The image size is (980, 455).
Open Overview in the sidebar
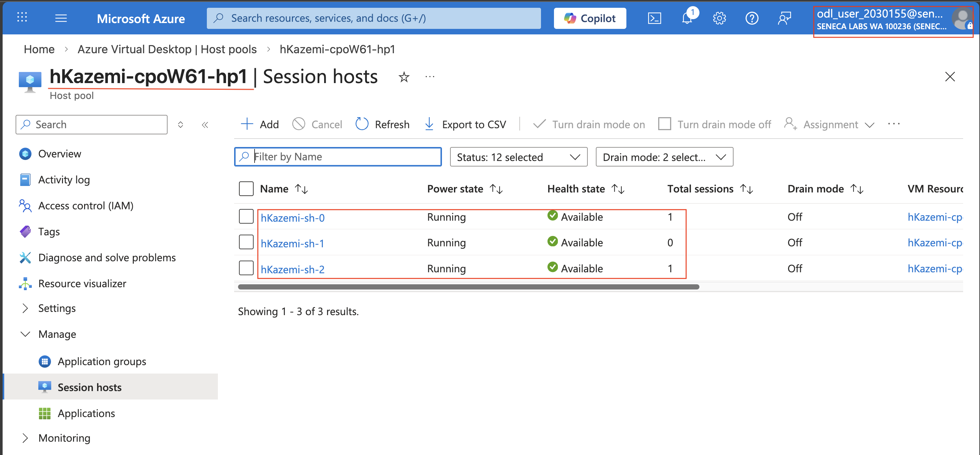pos(60,154)
